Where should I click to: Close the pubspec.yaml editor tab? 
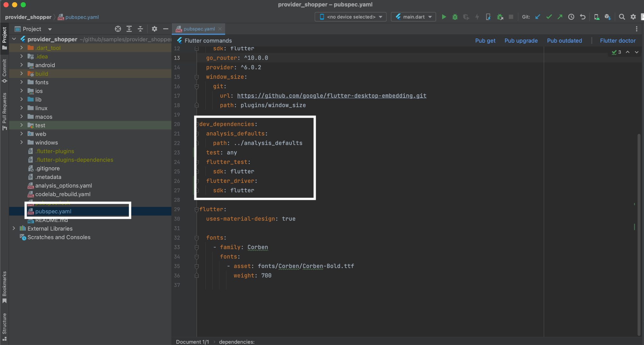(x=220, y=29)
